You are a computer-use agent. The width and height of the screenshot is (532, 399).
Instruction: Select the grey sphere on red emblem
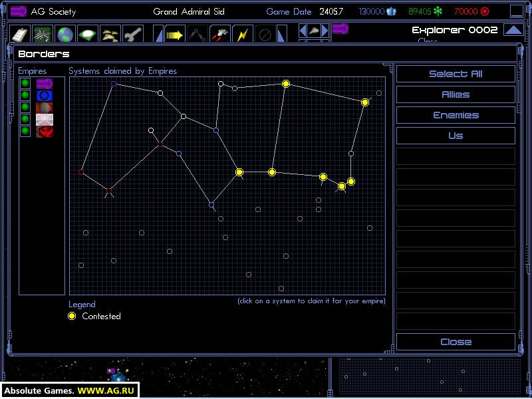coord(45,107)
